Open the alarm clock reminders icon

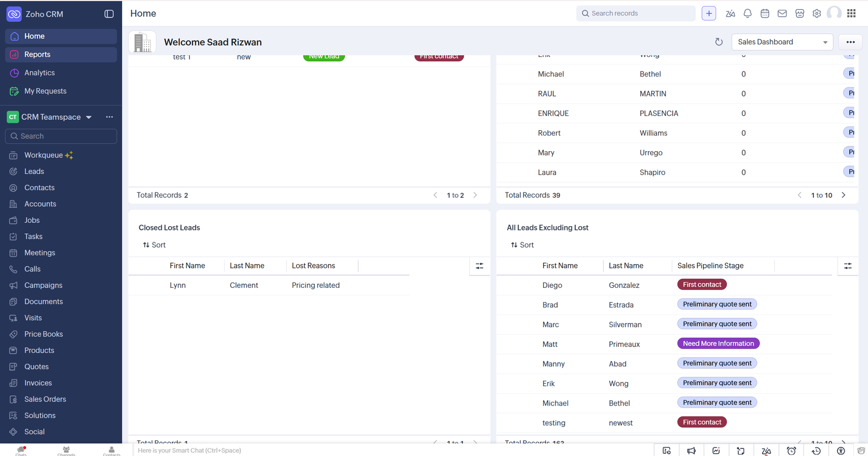click(792, 451)
